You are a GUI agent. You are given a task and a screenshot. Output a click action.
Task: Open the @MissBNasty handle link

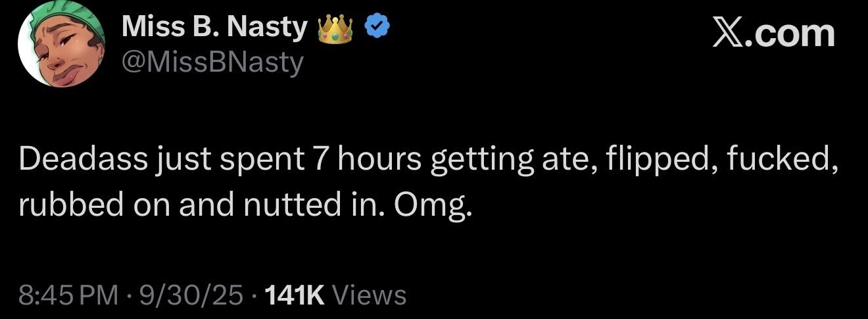(212, 62)
